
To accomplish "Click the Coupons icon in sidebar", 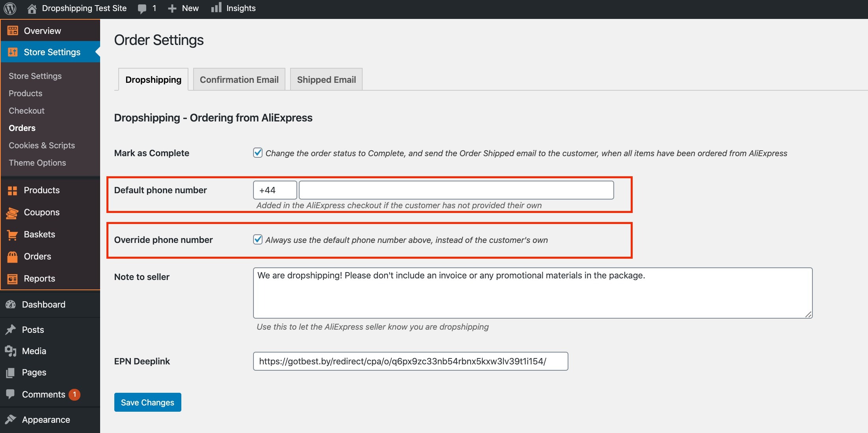I will (12, 213).
